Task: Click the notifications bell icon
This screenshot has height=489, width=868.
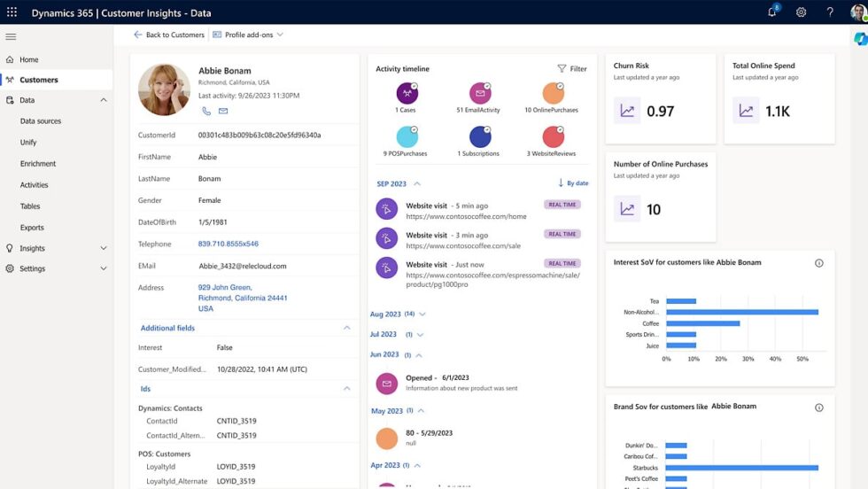Action: click(x=772, y=12)
